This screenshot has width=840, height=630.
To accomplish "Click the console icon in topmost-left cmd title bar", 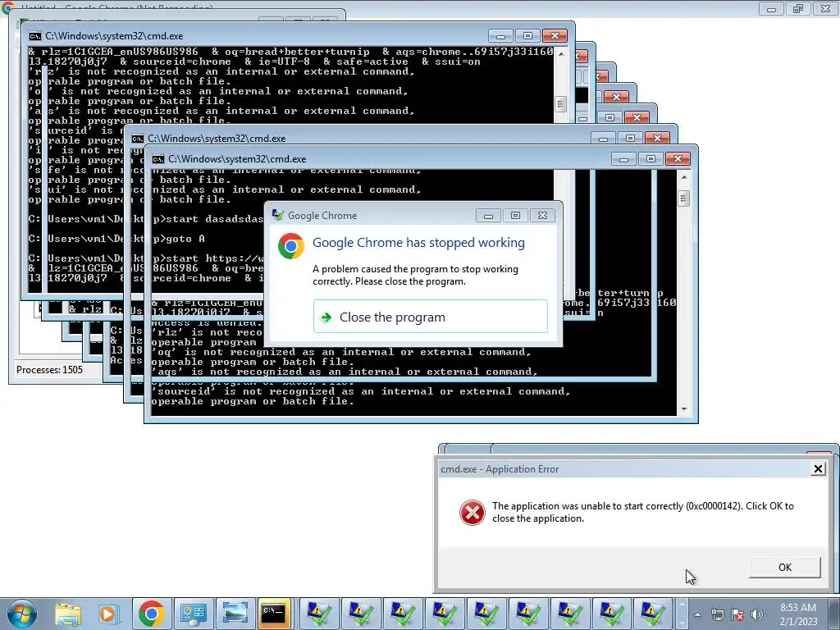I will click(x=35, y=36).
